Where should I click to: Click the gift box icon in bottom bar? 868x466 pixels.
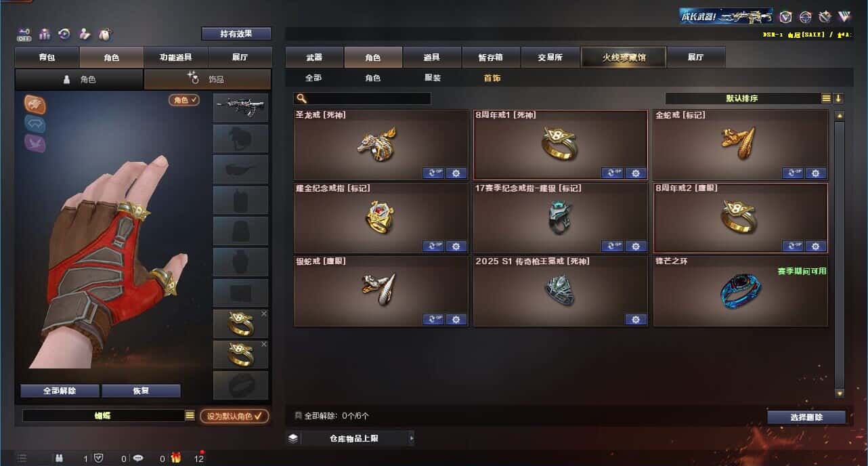coord(175,458)
